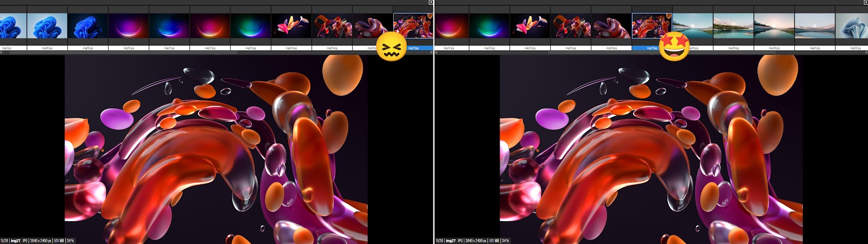Click the main image in right viewer
The height and width of the screenshot is (244, 868).
(651, 149)
